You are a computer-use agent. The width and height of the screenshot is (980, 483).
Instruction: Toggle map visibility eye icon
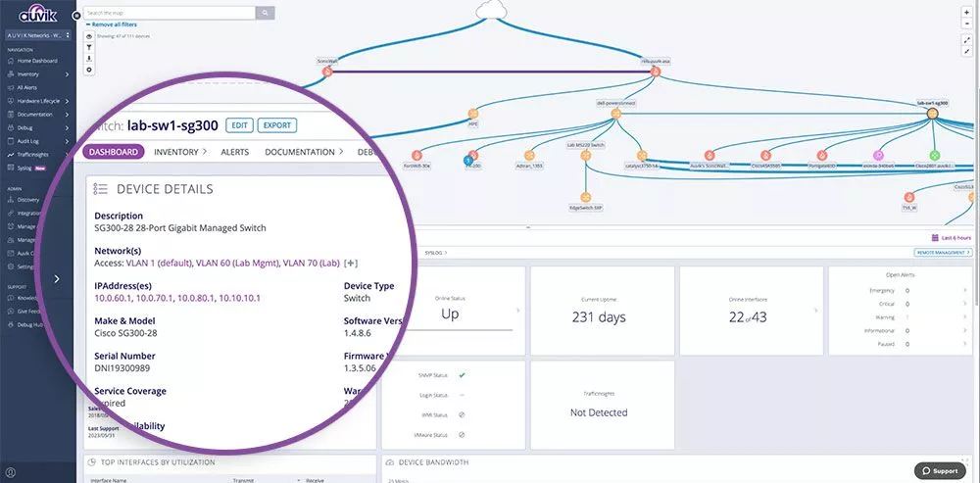point(90,35)
